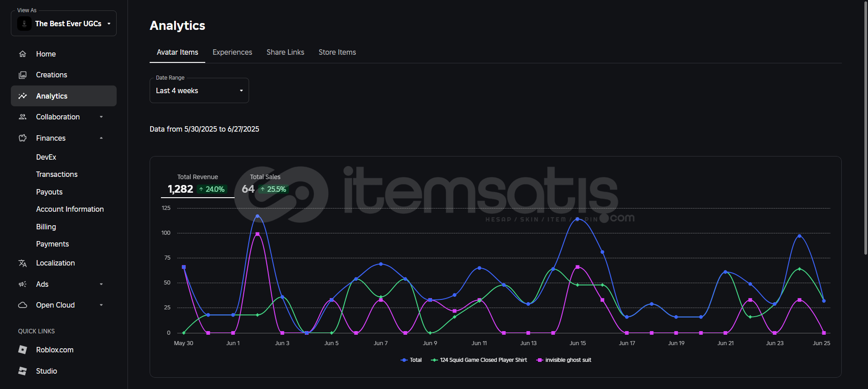Open Payments page
The image size is (868, 389).
[x=52, y=244]
